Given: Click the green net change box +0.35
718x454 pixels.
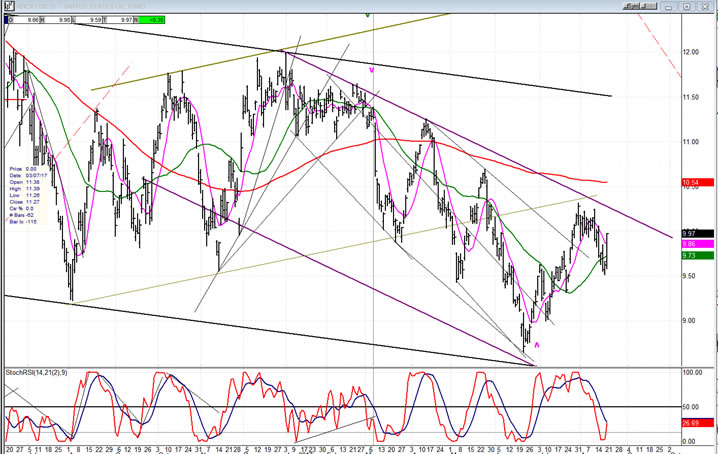Looking at the screenshot, I should point(151,20).
